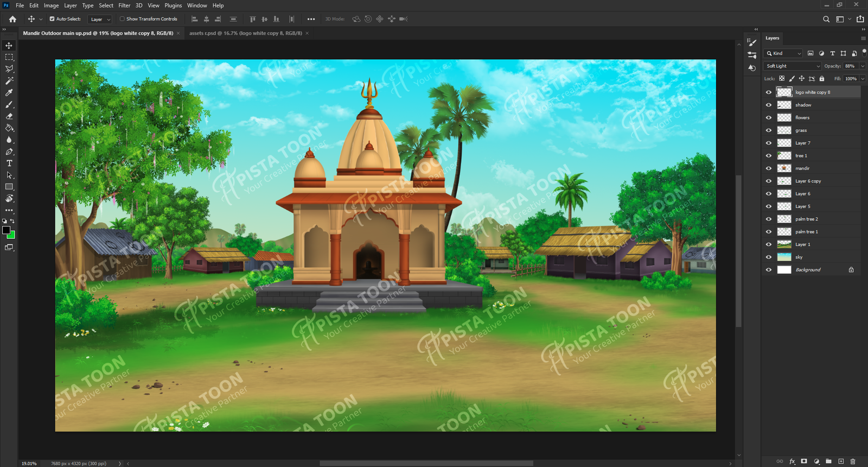This screenshot has width=868, height=467.
Task: Open the Kind filter dropdown
Action: pos(783,53)
